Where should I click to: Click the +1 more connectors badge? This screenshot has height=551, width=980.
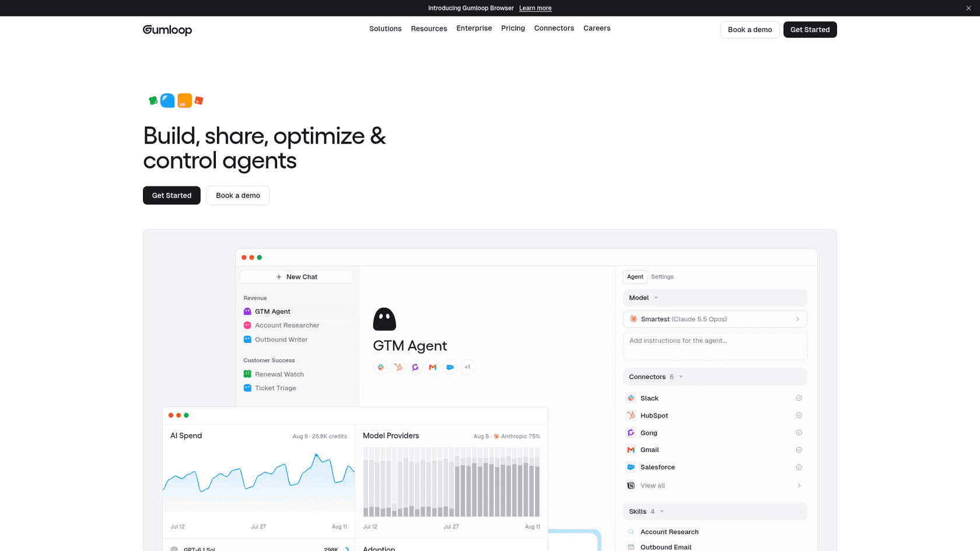pyautogui.click(x=467, y=367)
